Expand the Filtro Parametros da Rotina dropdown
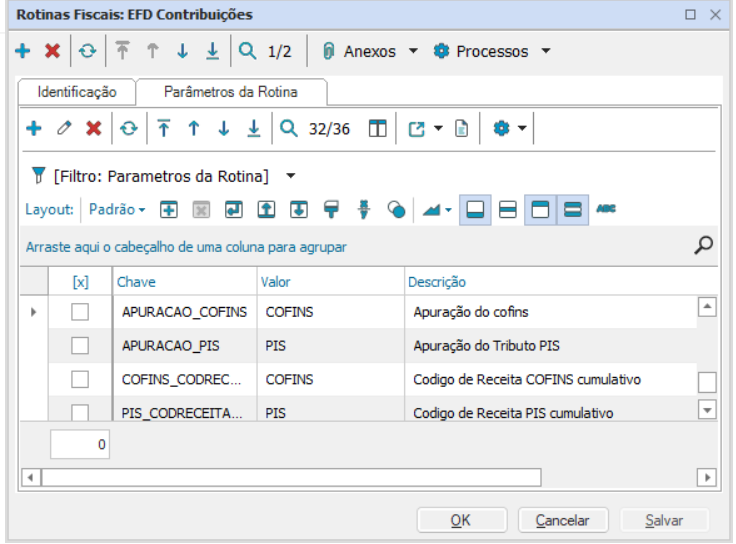Image resolution: width=736 pixels, height=544 pixels. pos(291,176)
